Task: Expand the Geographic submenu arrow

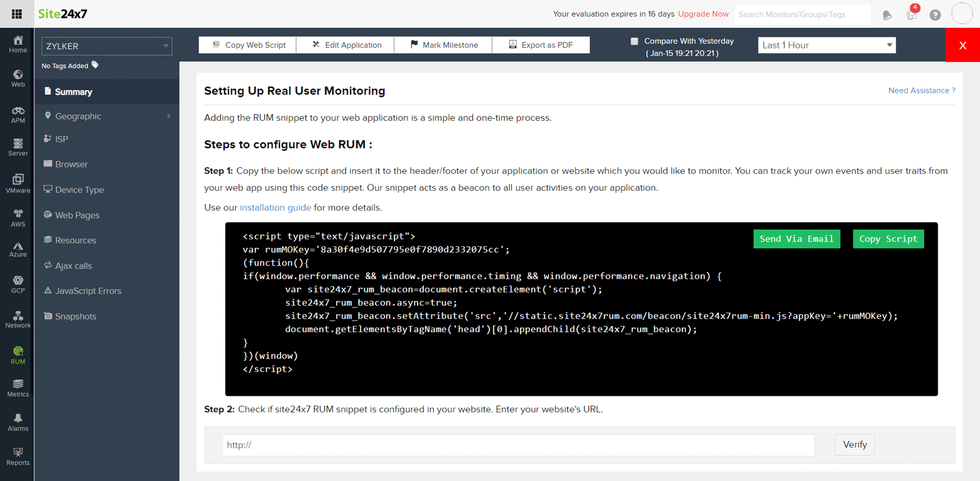Action: 169,116
